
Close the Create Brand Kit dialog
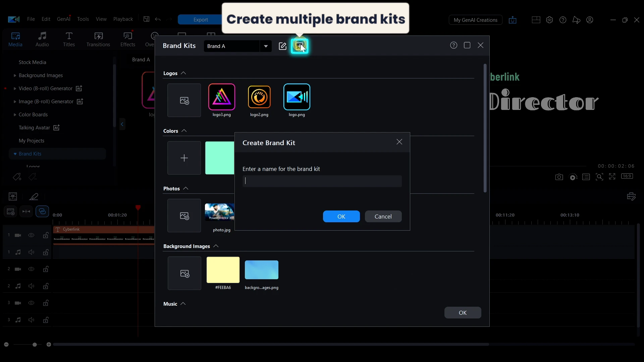(399, 142)
